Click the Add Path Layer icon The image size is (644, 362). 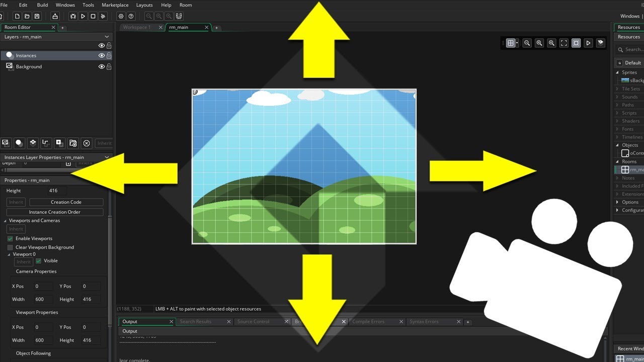tap(46, 143)
